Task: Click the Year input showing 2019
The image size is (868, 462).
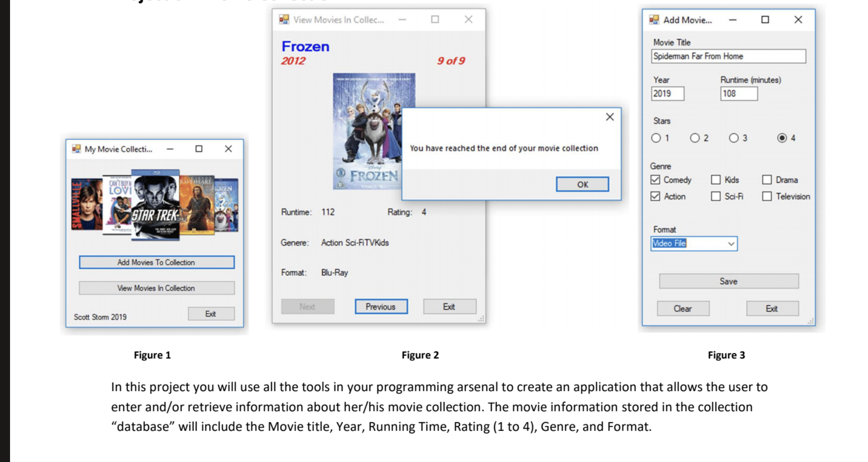Action: point(666,94)
